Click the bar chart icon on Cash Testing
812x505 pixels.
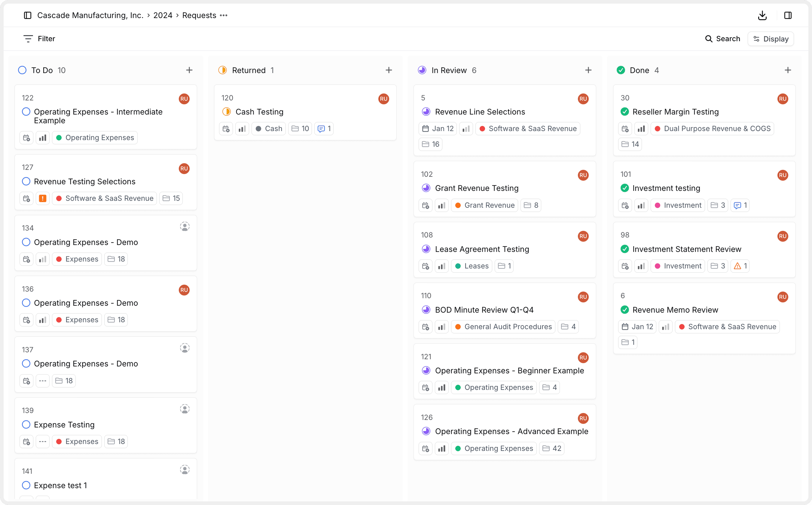[x=242, y=129]
